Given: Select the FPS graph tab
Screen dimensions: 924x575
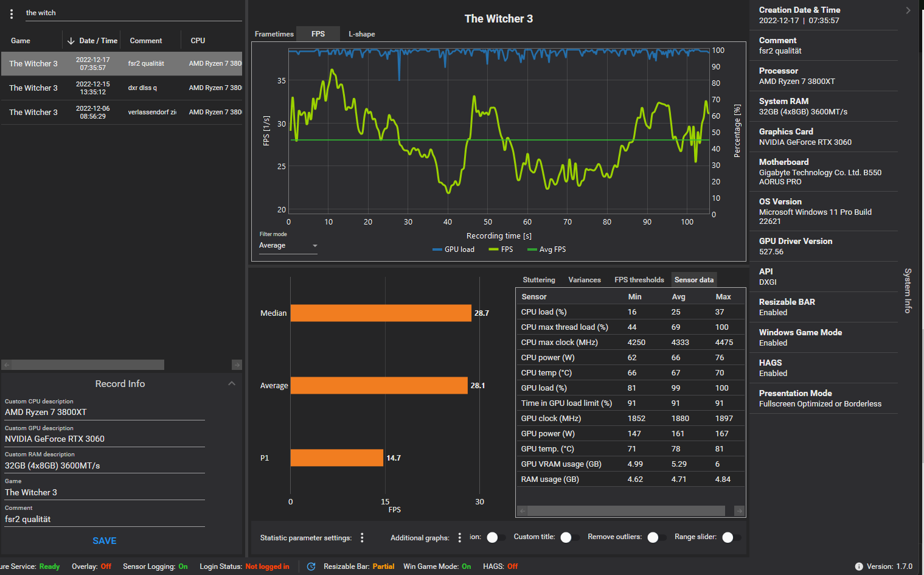Looking at the screenshot, I should 318,34.
